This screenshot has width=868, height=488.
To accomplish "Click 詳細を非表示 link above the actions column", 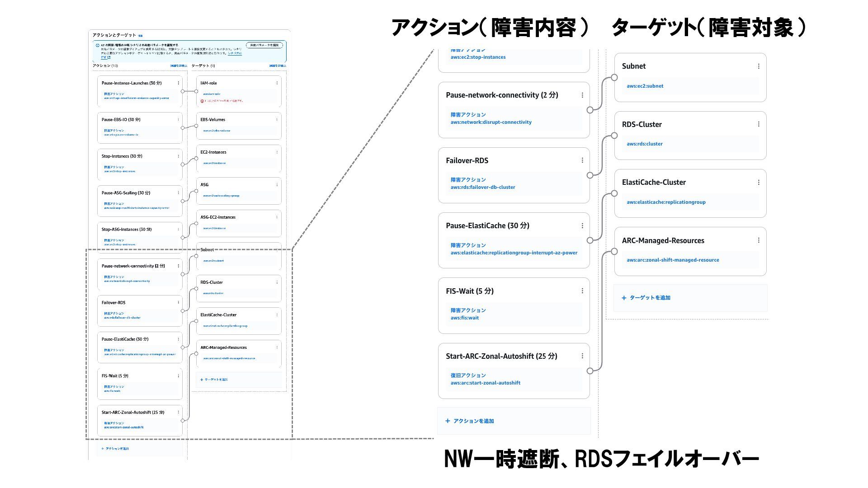I will (179, 66).
